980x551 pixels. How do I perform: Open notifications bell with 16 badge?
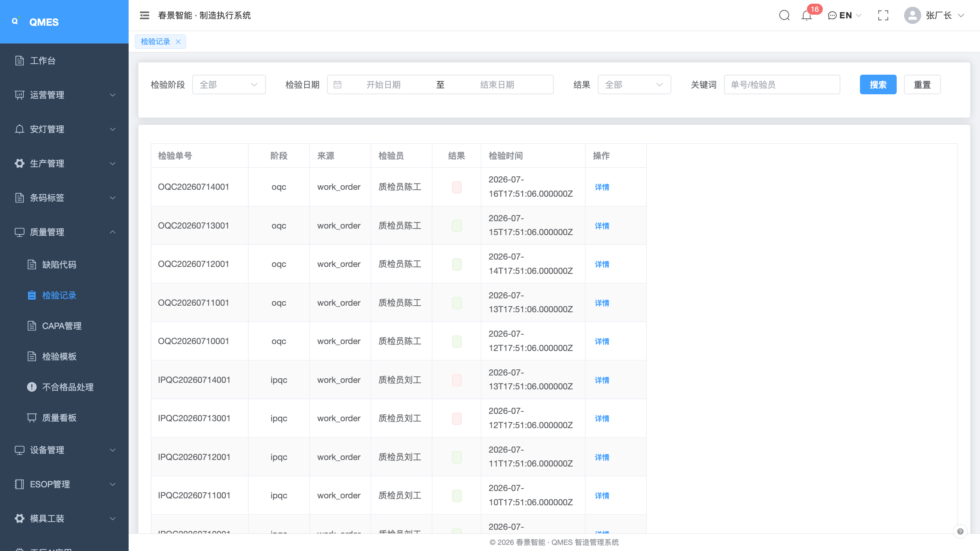coord(807,16)
